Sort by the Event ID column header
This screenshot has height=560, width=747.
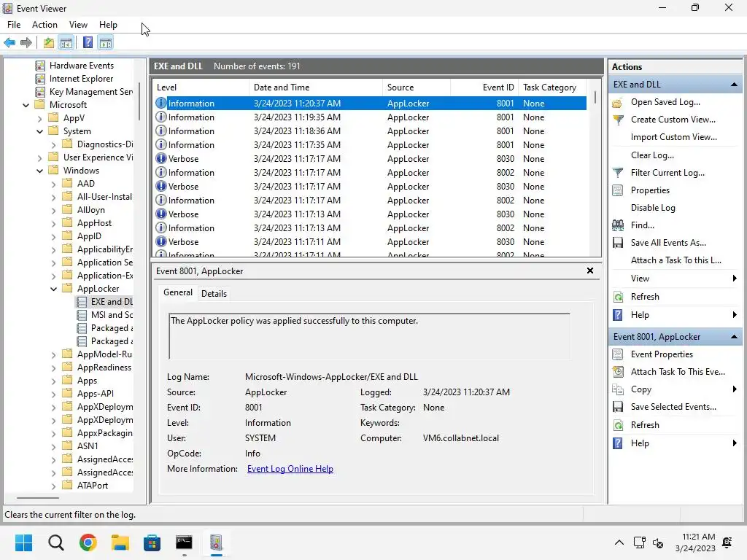tap(484, 87)
